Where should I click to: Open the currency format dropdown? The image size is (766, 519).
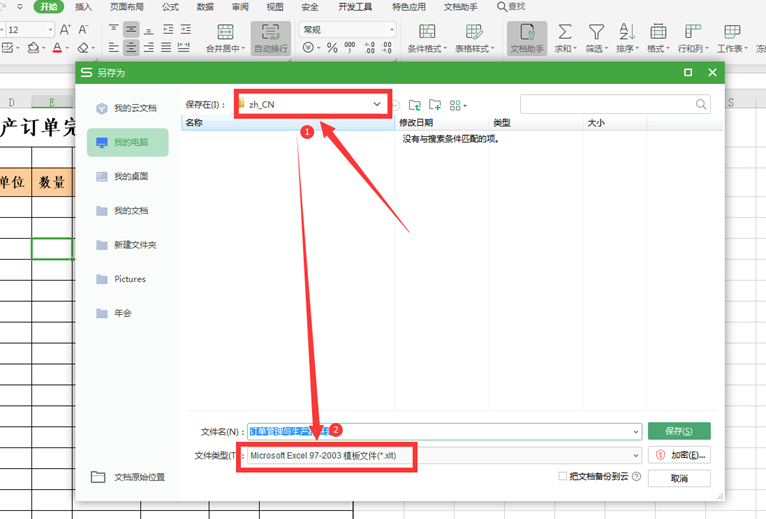coord(319,48)
